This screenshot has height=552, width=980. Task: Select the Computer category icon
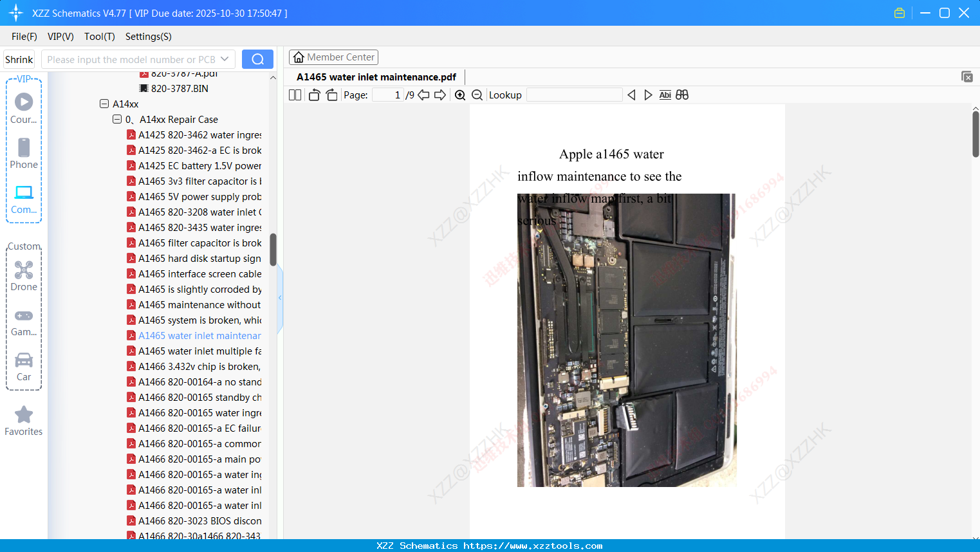24,199
